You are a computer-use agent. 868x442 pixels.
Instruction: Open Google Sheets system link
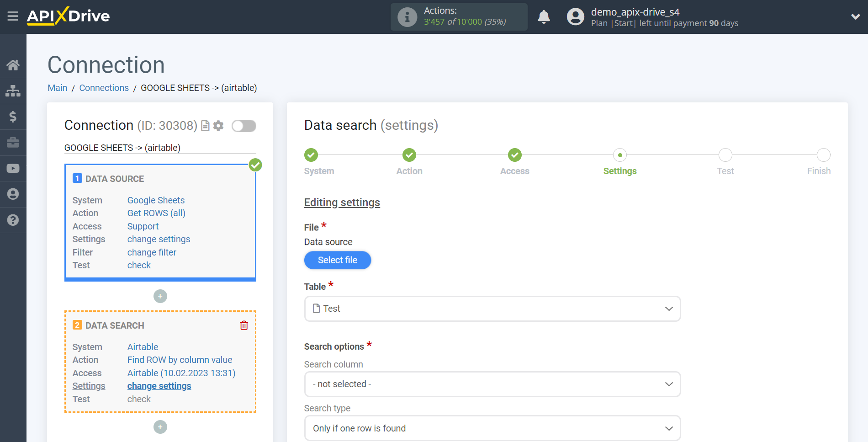pos(156,200)
